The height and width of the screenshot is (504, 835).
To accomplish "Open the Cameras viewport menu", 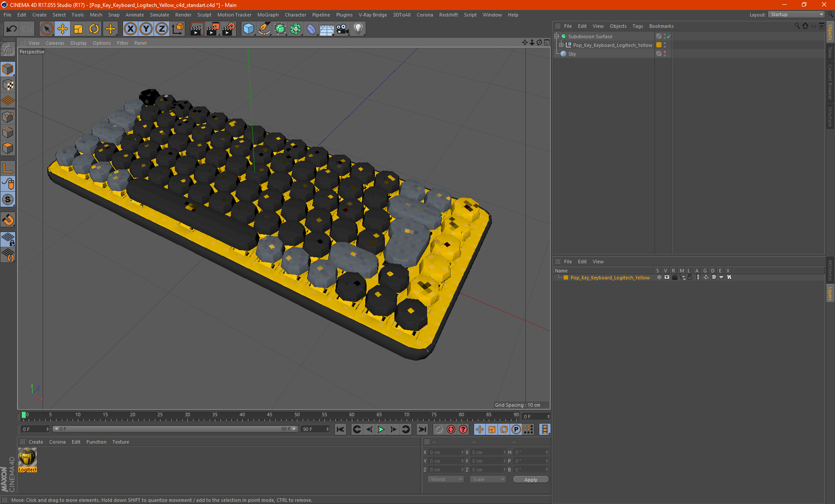I will pyautogui.click(x=55, y=43).
